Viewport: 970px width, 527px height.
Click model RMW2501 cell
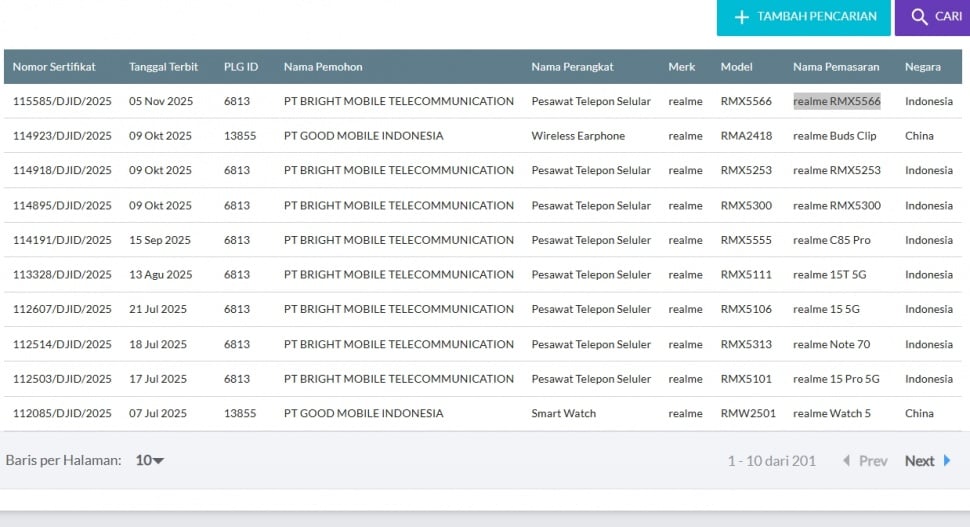[748, 413]
